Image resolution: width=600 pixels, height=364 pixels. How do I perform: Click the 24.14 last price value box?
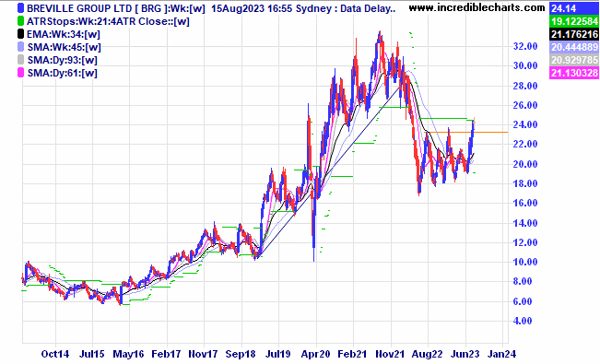coord(574,8)
